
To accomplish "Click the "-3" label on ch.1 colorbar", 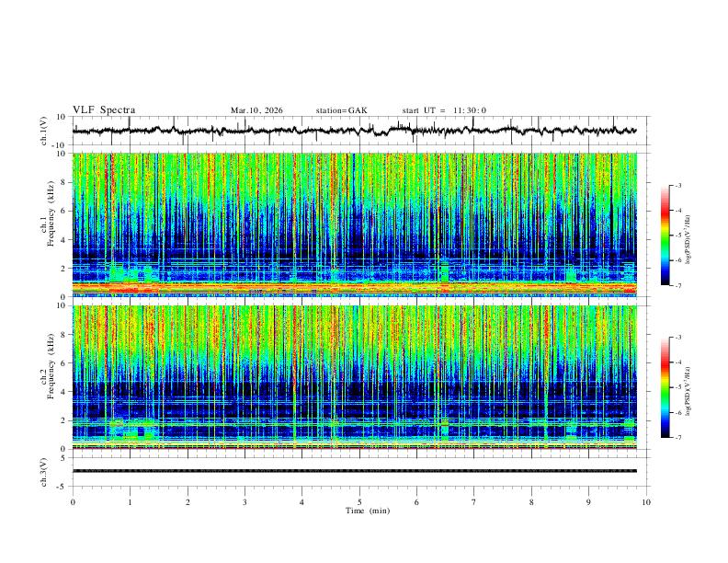I will tap(677, 185).
